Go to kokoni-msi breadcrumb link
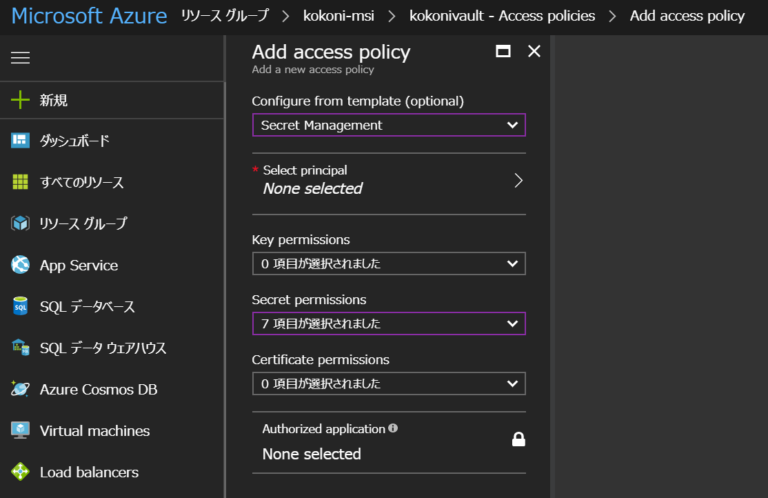Image resolution: width=768 pixels, height=498 pixels. (x=338, y=16)
